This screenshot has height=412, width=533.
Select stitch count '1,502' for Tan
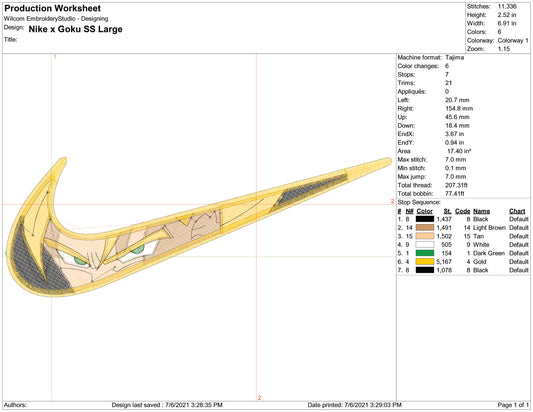[x=444, y=236]
